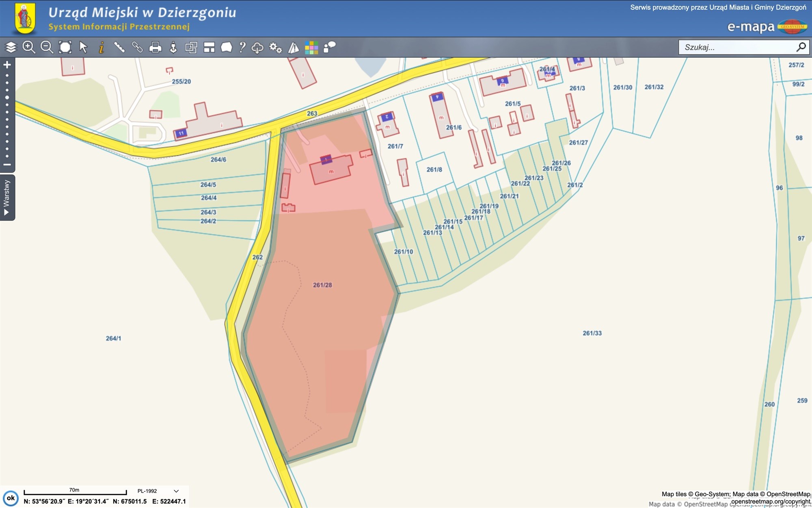Screen dimensions: 812x508
Task: Open the layers stack tool
Action: 11,48
